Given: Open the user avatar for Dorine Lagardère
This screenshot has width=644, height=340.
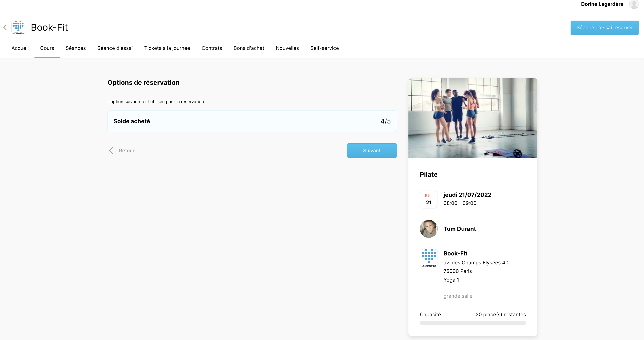Looking at the screenshot, I should coord(634,4).
